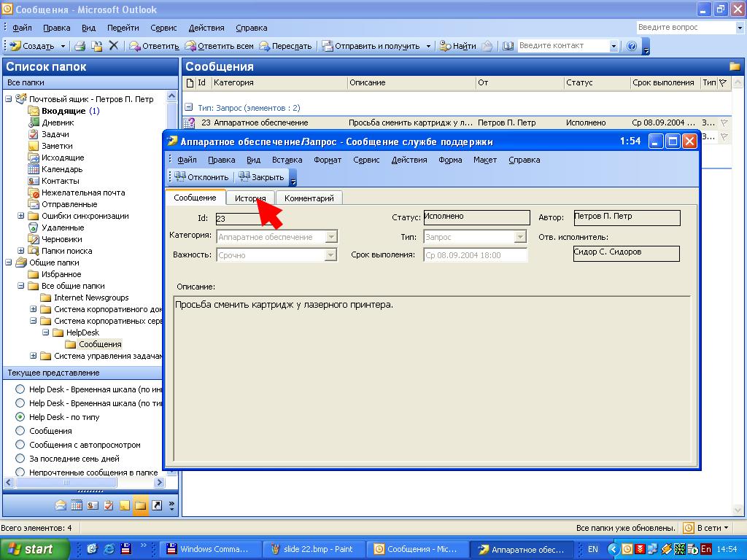
Task: Open the Входящие folder
Action: 63,111
